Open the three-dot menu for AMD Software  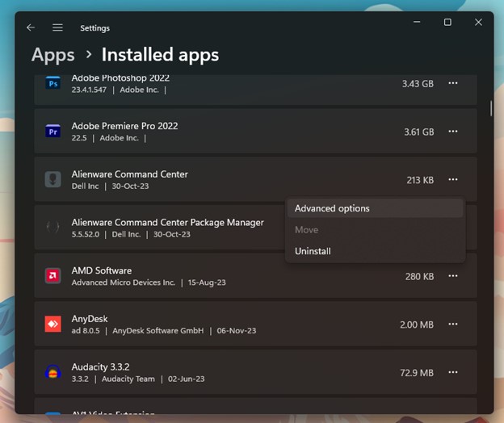click(453, 276)
